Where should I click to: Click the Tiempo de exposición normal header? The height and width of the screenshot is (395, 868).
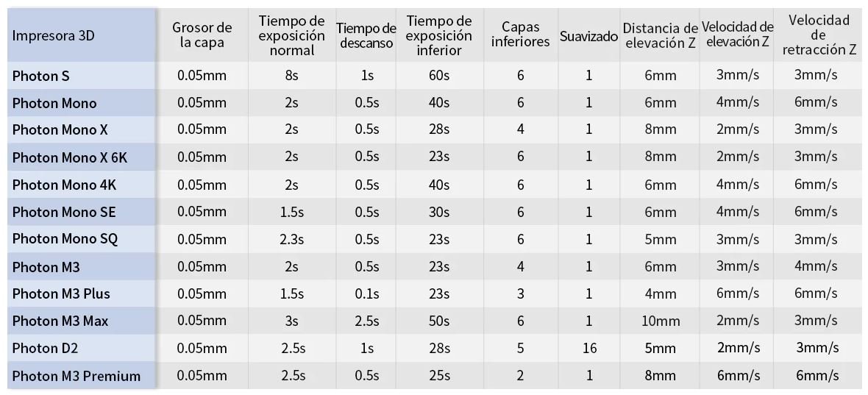tap(292, 35)
